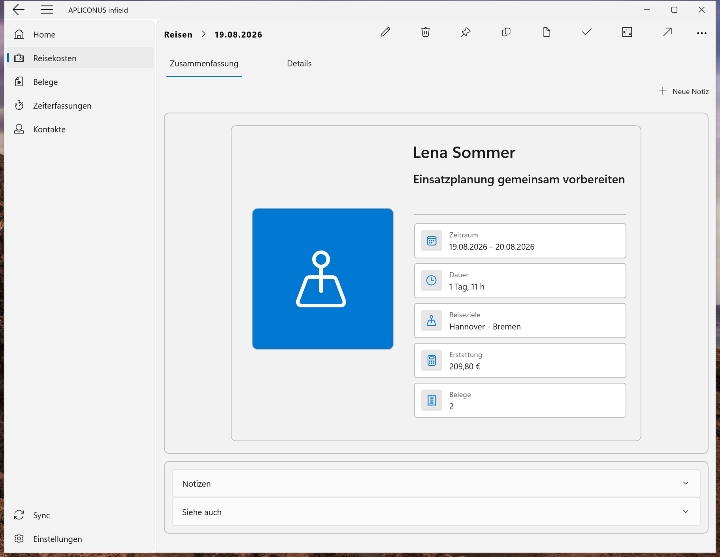Click the Home house icon
Viewport: 720px width, 557px height.
coord(19,34)
